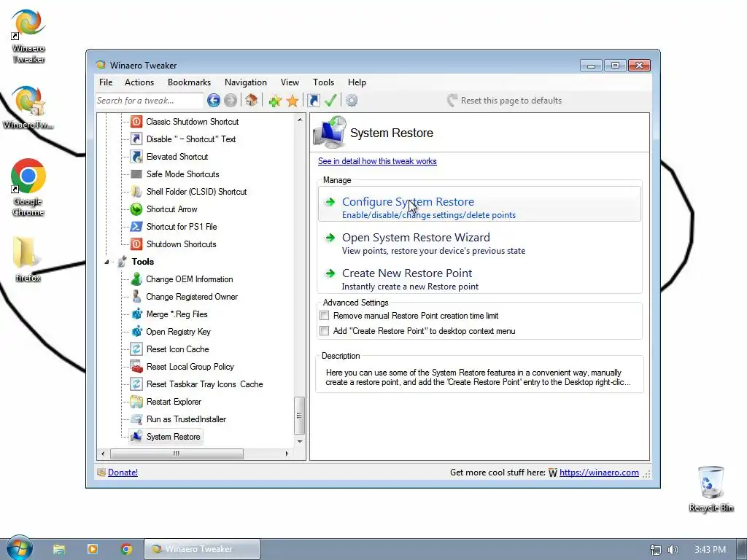Viewport: 747px width, 560px height.
Task: Click the Merge *.Reg Files icon
Action: [x=136, y=314]
